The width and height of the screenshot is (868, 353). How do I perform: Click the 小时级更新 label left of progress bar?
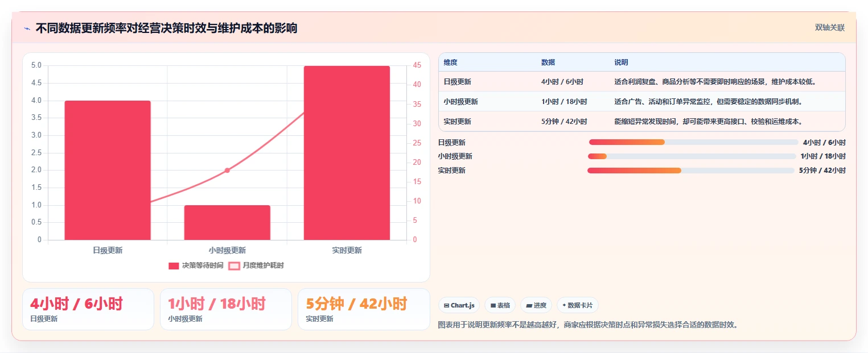(455, 156)
